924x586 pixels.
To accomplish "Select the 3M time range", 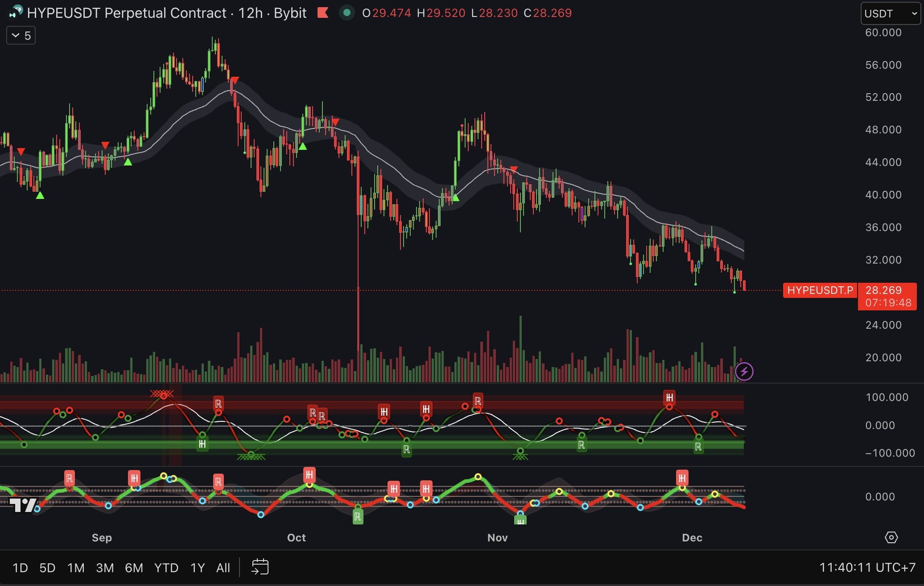I will click(105, 568).
